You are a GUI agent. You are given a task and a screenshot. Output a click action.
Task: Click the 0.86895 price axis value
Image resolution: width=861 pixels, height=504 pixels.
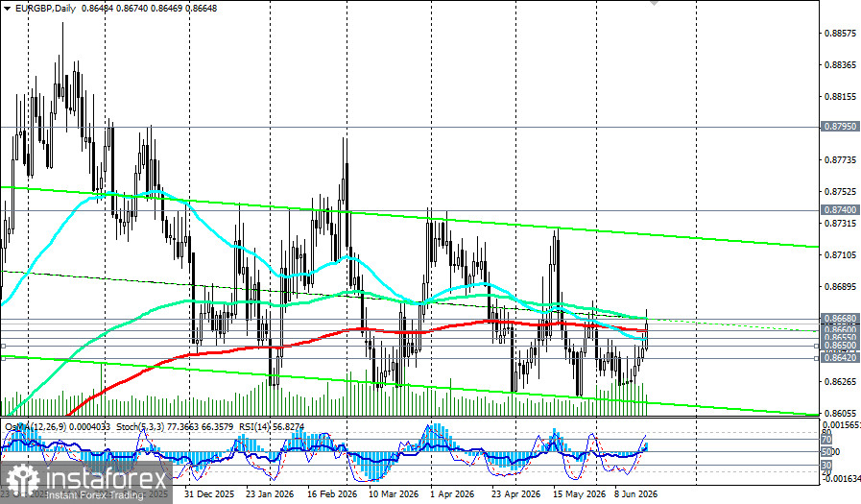point(840,287)
